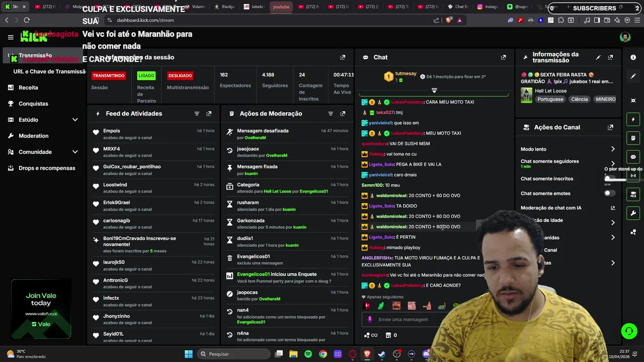
Task: Click the TRANSMITINDO session status badge
Action: [108, 75]
